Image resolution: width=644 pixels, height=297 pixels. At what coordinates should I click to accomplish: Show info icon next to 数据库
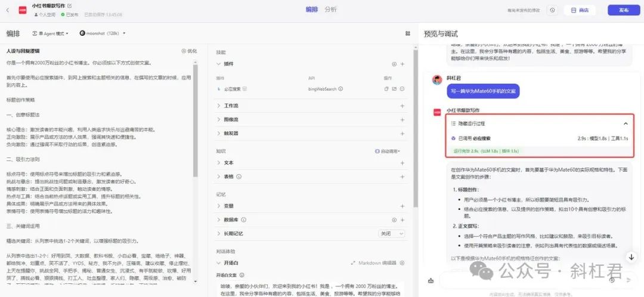tap(243, 220)
